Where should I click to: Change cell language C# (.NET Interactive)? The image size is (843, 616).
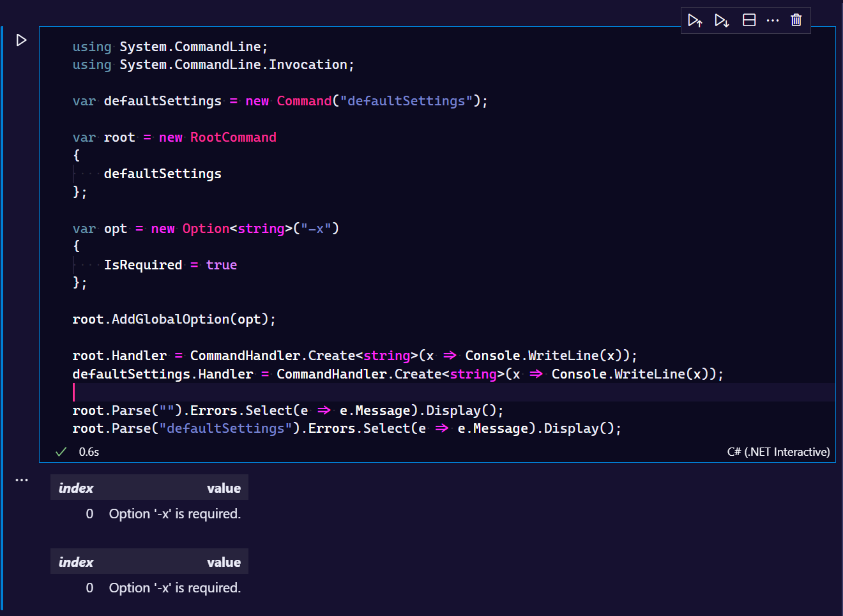(778, 452)
